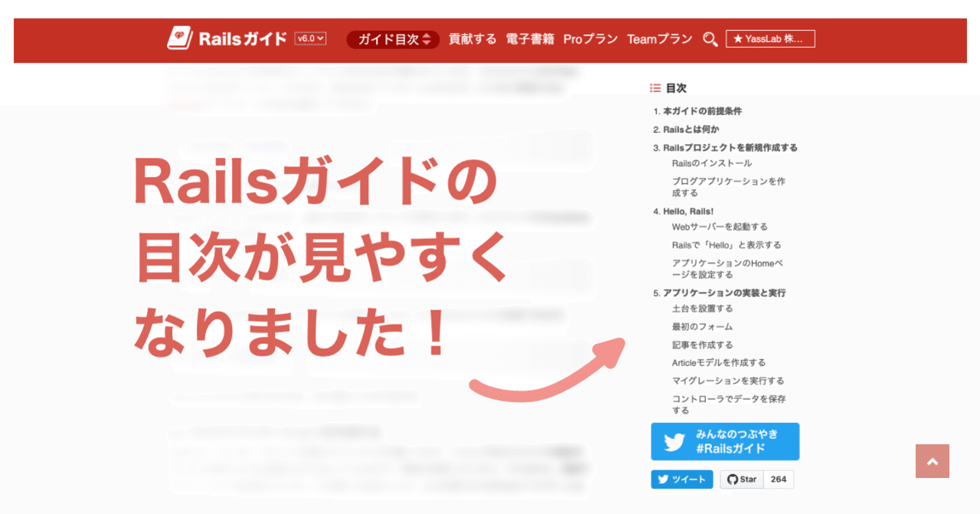Click the 264 star count badge
Image resolution: width=980 pixels, height=514 pixels.
click(x=779, y=479)
